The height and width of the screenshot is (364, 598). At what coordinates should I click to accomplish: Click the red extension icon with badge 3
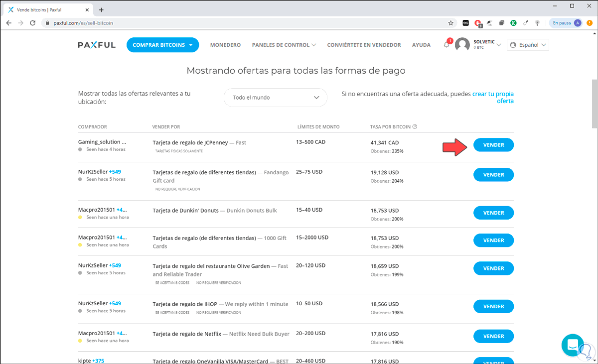click(478, 23)
